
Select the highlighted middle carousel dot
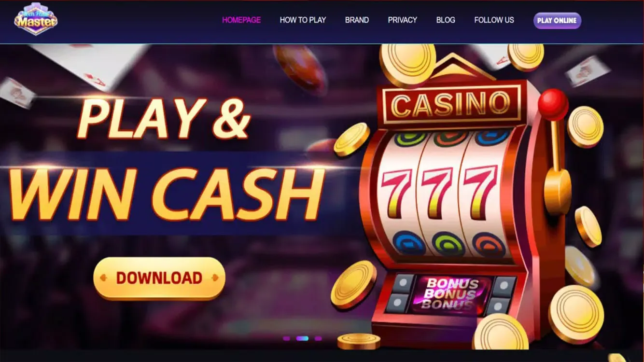pos(302,338)
